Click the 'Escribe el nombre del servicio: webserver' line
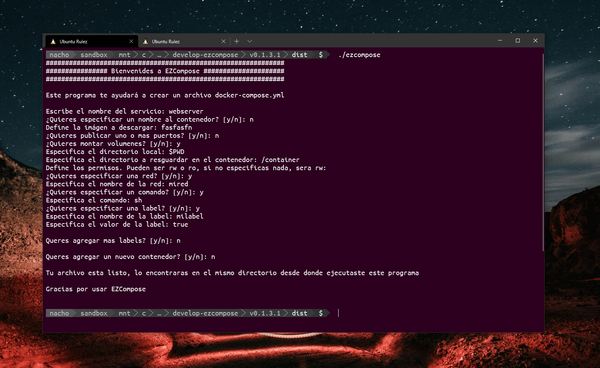This screenshot has width=600, height=368. click(124, 111)
